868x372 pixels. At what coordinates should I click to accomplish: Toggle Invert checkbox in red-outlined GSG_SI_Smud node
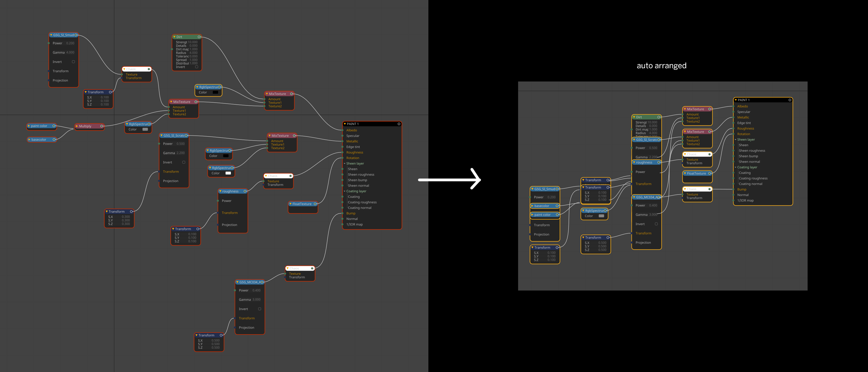pyautogui.click(x=73, y=62)
